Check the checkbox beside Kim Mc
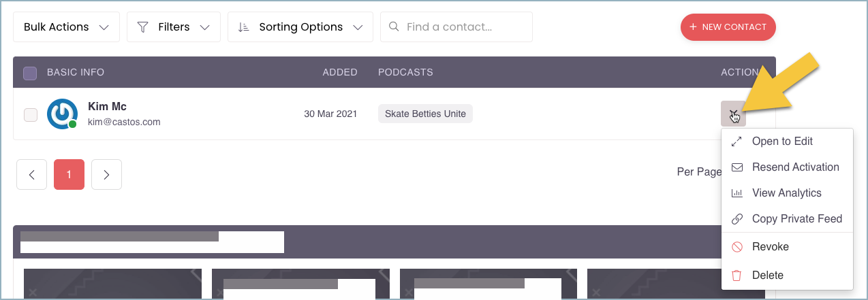Image resolution: width=868 pixels, height=300 pixels. 31,114
